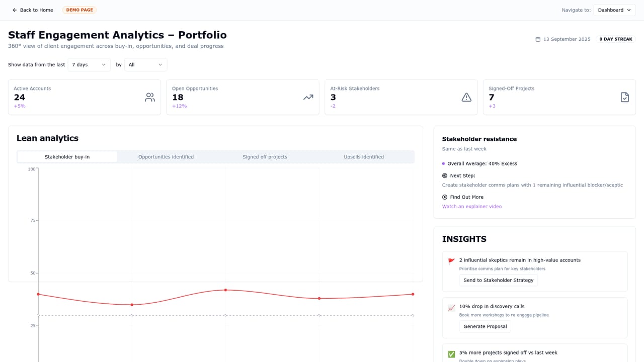The image size is (644, 362).
Task: Click the INSIGHTS heading
Action: [x=464, y=239]
